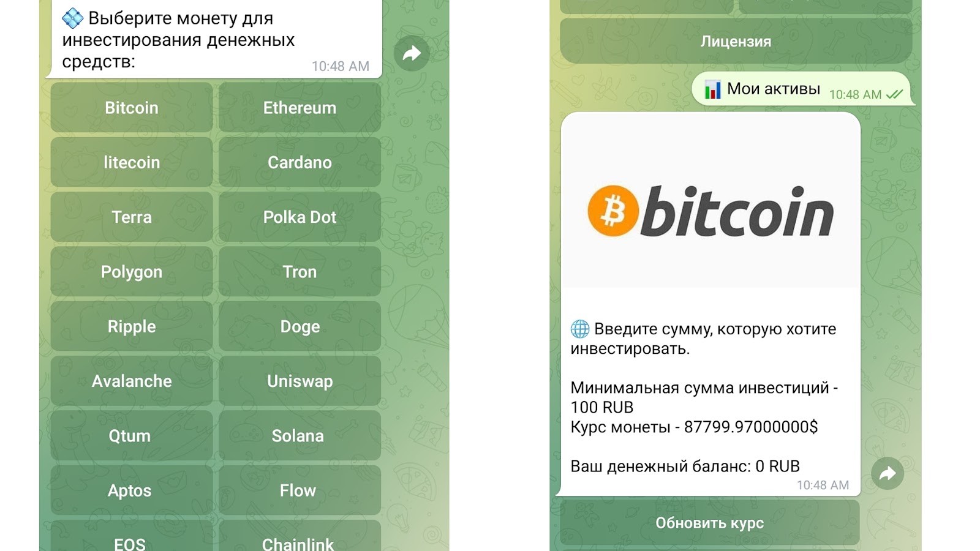Choose Uniswap from the list

click(300, 381)
